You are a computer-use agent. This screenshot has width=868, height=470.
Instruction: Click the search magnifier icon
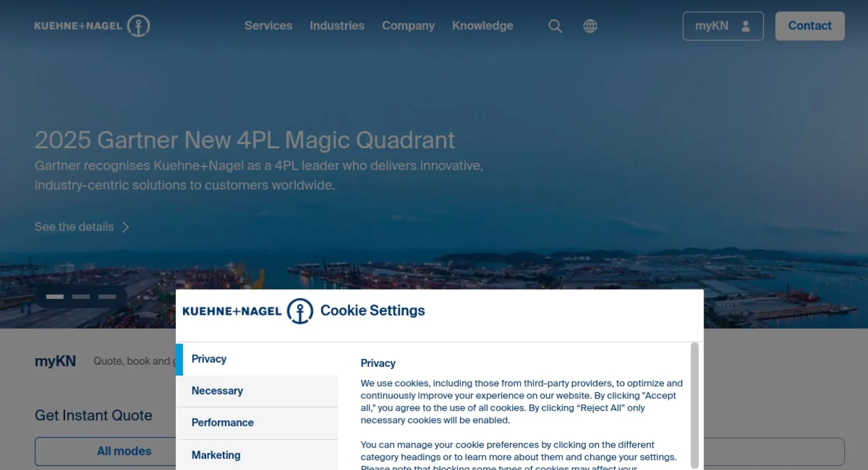coord(555,26)
